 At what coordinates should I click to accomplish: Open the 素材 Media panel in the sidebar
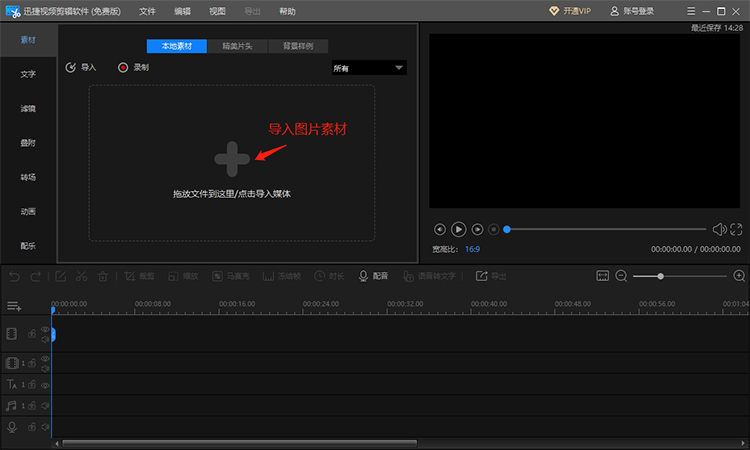[28, 40]
